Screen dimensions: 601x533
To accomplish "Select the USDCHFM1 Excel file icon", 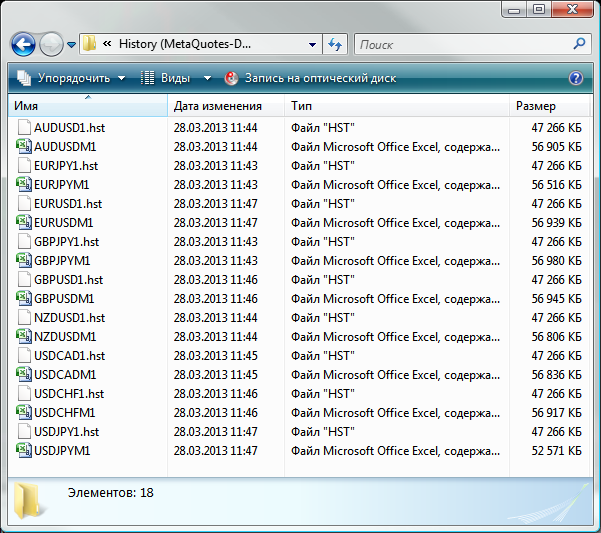I will pyautogui.click(x=24, y=412).
